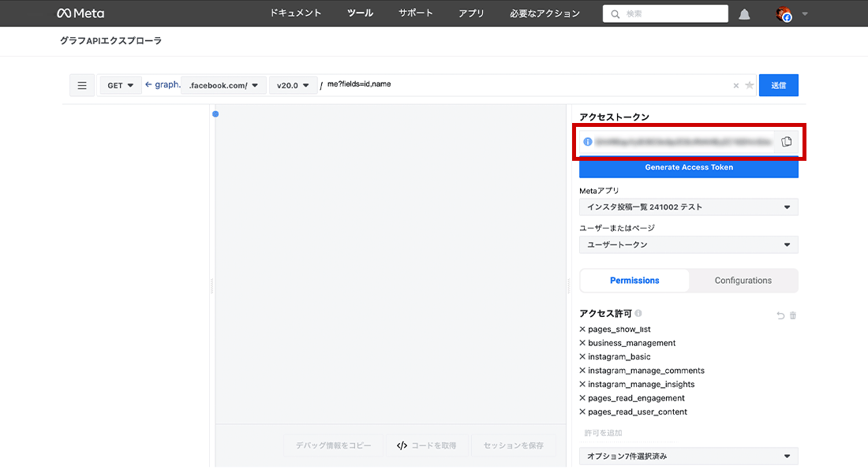The image size is (868, 473).
Task: Click Generate Access Token button
Action: click(689, 167)
